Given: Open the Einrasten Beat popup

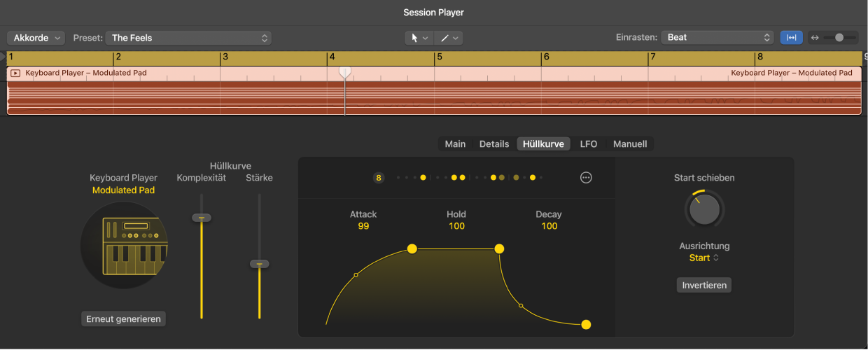Looking at the screenshot, I should coord(717,38).
